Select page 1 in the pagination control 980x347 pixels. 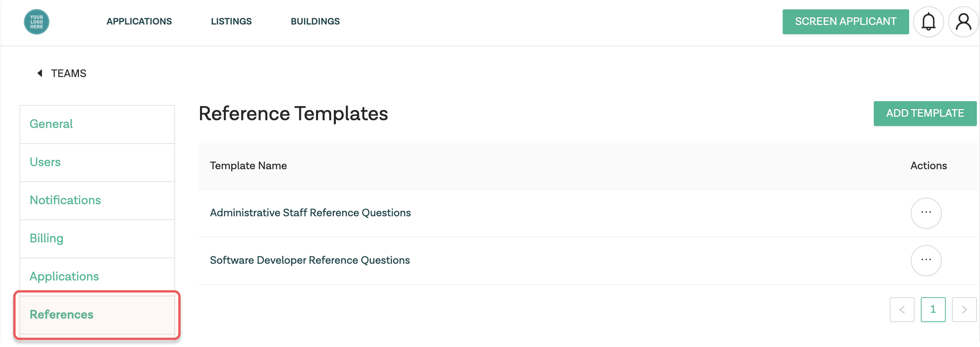point(933,309)
